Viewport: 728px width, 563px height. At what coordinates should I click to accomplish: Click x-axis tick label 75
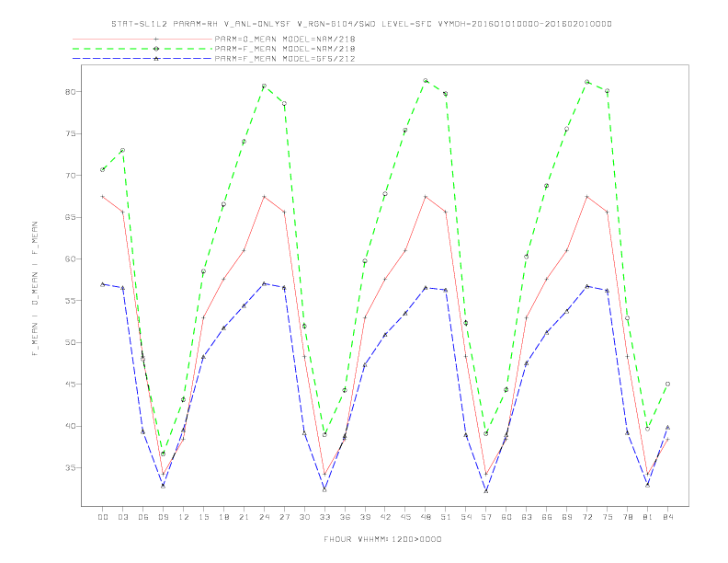[608, 517]
